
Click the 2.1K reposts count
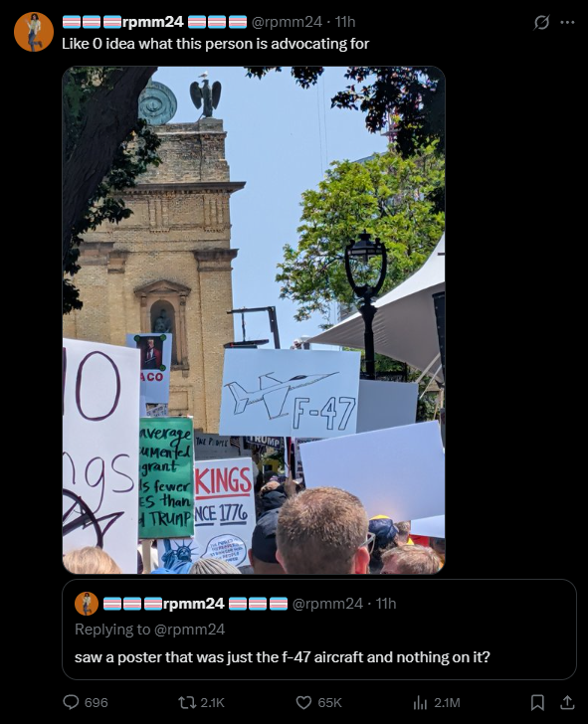pos(213,703)
